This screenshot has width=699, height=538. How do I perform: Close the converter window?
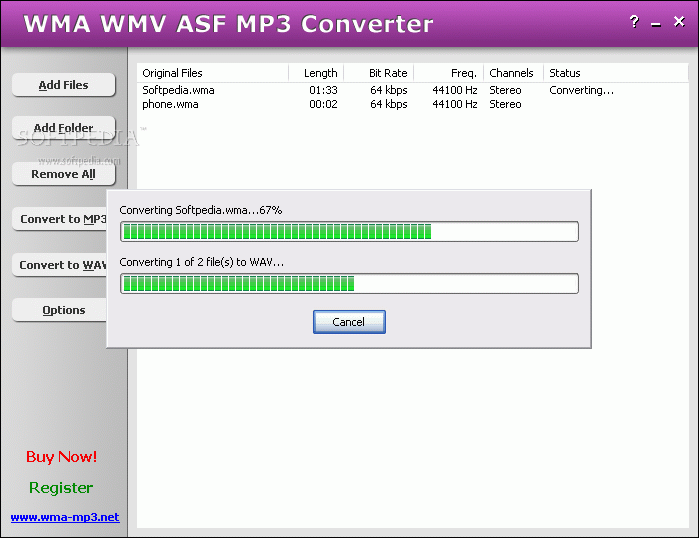(x=679, y=21)
